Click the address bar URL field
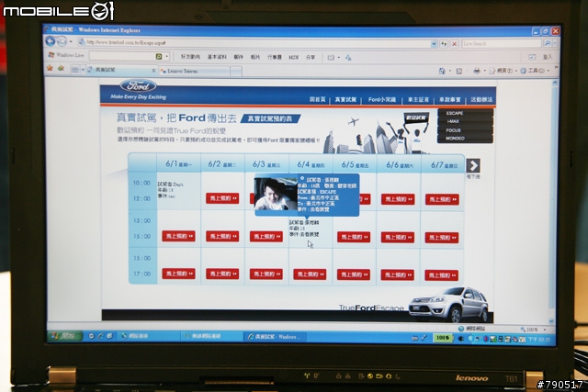Viewport: 588px width, 392px height. [x=254, y=43]
